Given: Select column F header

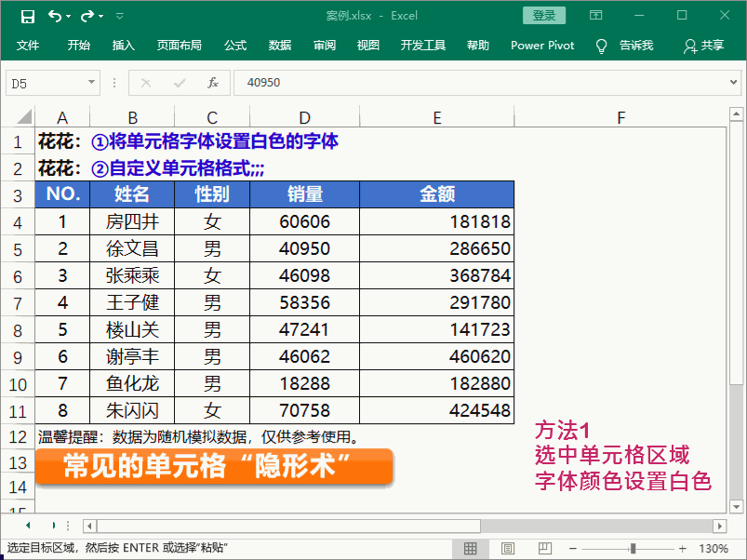Looking at the screenshot, I should click(x=620, y=117).
